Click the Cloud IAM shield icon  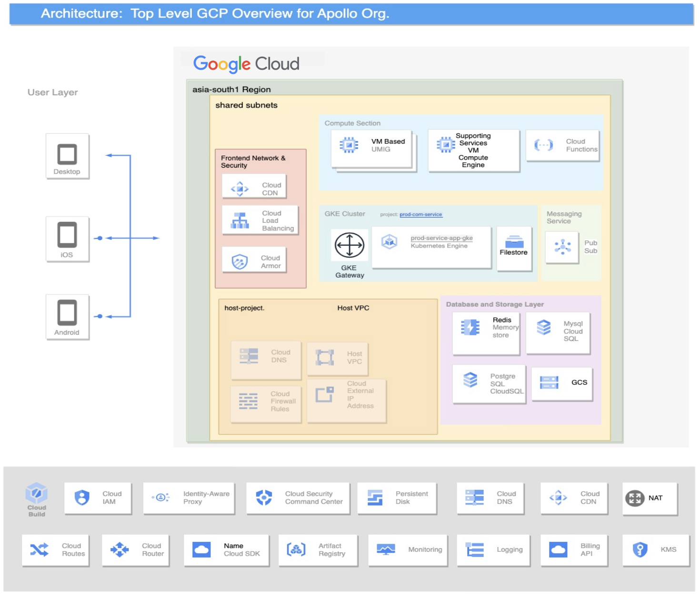coord(82,498)
